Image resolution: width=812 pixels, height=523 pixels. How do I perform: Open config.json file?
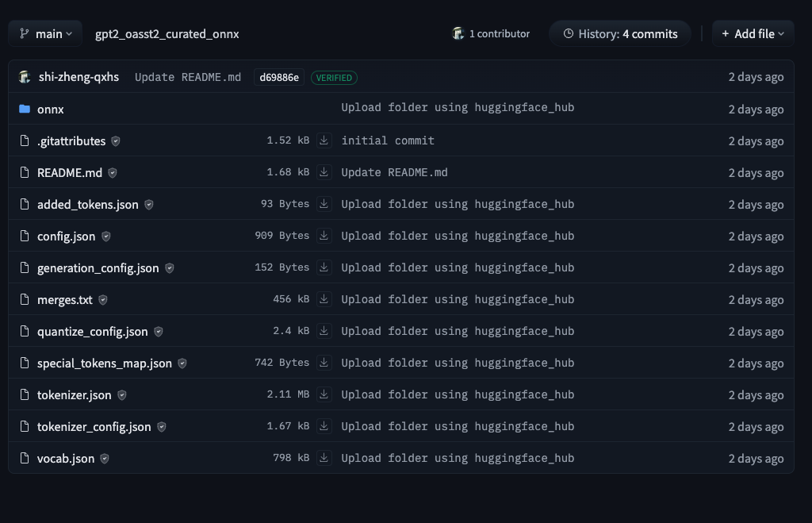pyautogui.click(x=67, y=237)
